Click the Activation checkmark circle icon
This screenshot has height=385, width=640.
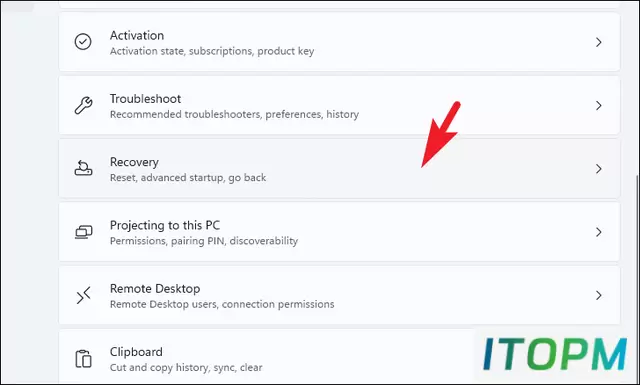tap(83, 42)
